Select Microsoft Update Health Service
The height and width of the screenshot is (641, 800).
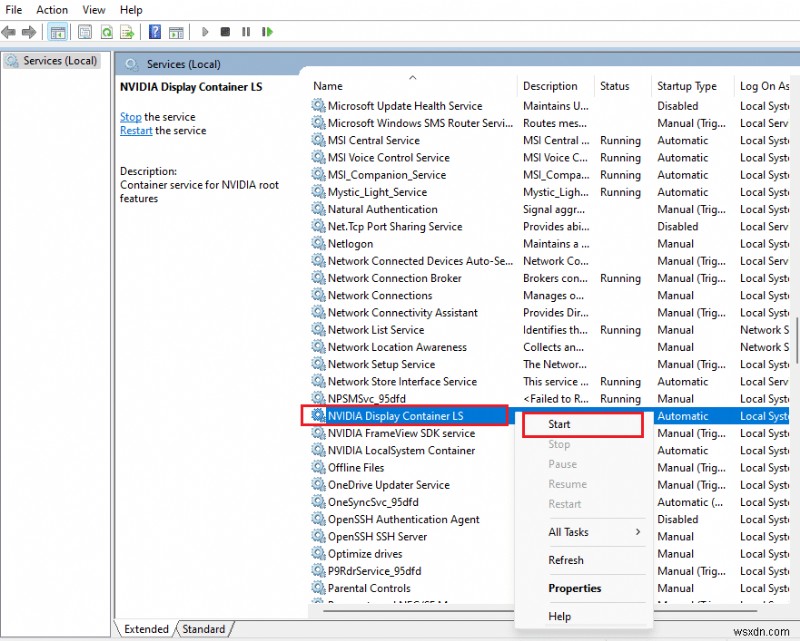click(549, 106)
